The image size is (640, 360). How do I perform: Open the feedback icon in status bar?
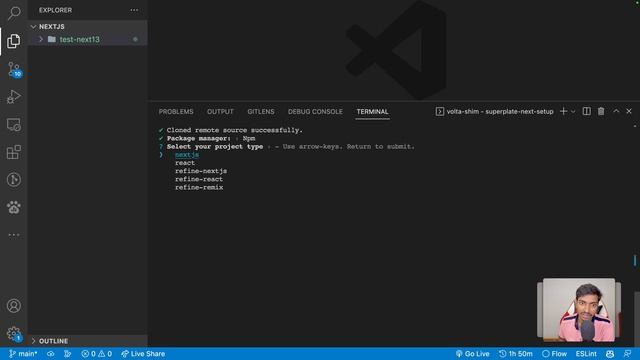coord(627,354)
